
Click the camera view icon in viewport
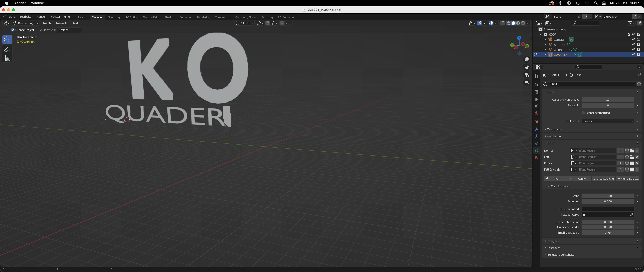point(526,75)
